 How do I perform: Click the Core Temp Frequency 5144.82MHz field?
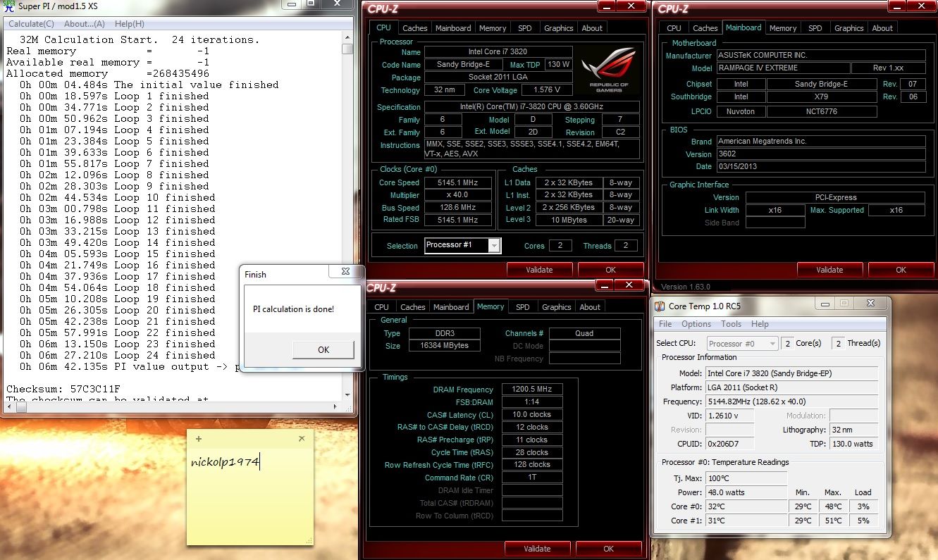tap(792, 402)
